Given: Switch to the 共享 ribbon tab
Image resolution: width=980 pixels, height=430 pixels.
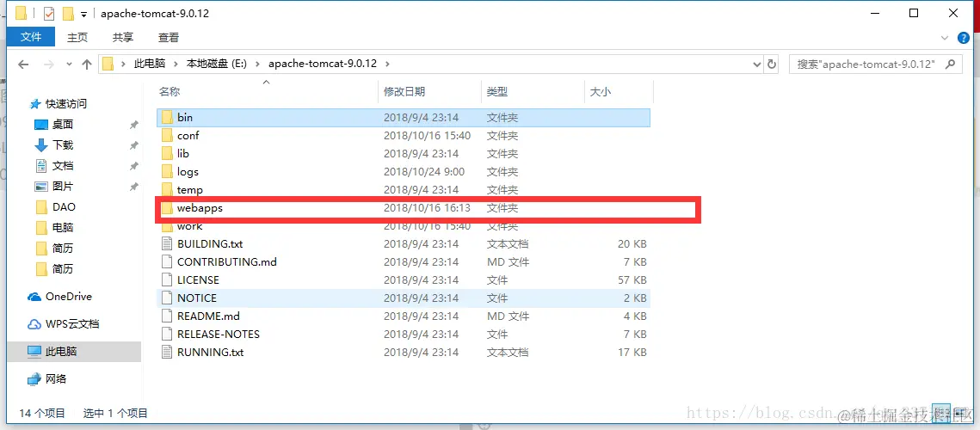Looking at the screenshot, I should click(123, 38).
